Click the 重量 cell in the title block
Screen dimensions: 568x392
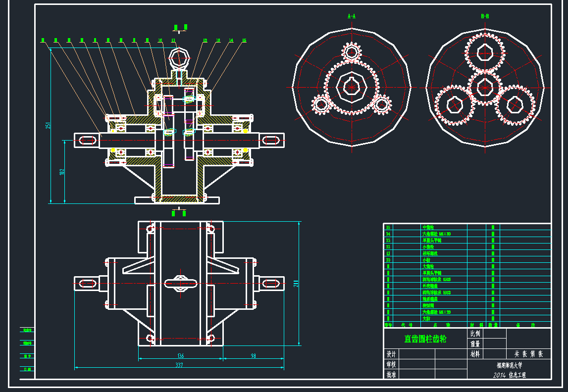[x=475, y=344]
